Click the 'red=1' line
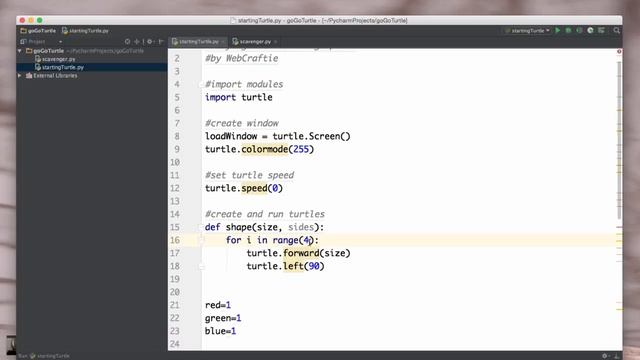This screenshot has height=360, width=640. click(218, 305)
